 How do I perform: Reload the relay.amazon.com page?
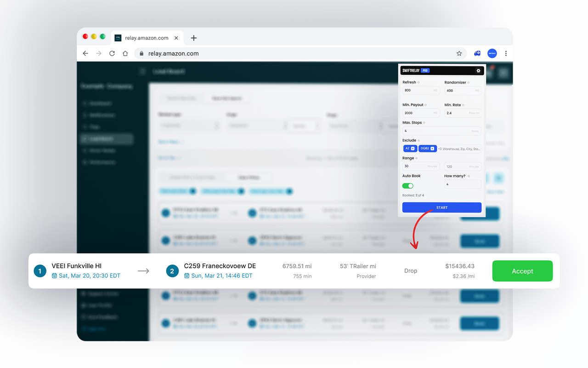coord(112,53)
